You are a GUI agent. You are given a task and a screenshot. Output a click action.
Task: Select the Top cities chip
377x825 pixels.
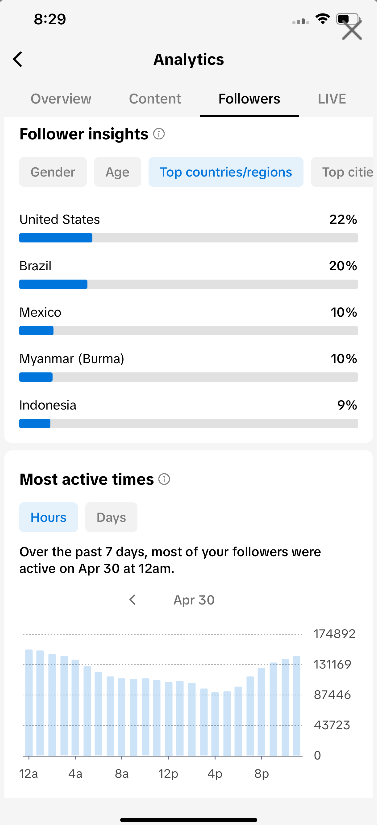tap(344, 172)
